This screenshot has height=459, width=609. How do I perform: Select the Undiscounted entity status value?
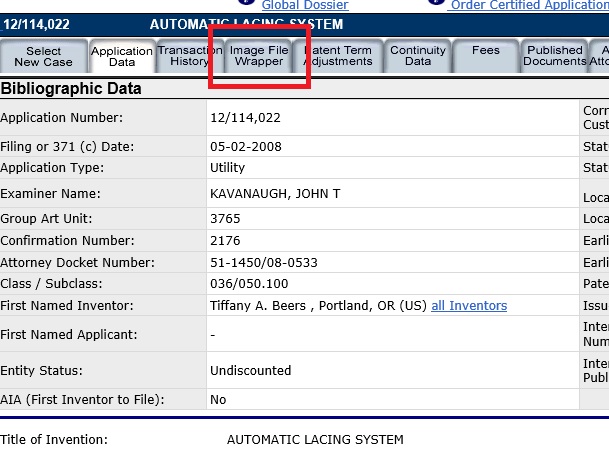pos(251,370)
